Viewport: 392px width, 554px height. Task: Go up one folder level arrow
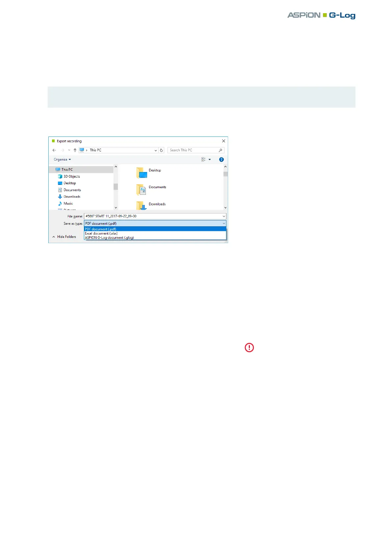75,150
